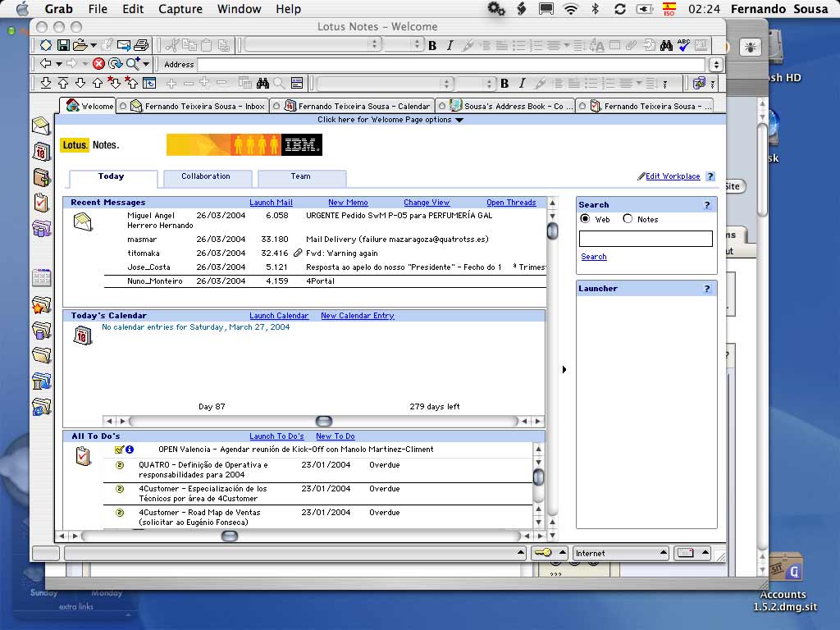Open the Nuno_Monteiro 4Portal message row
This screenshot has height=630, width=840.
coord(325,281)
